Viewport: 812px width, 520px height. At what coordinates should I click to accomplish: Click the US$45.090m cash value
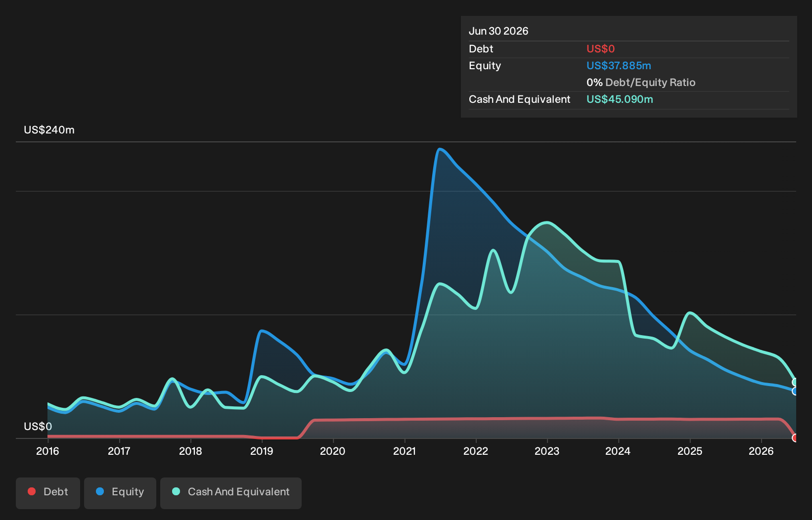[620, 99]
